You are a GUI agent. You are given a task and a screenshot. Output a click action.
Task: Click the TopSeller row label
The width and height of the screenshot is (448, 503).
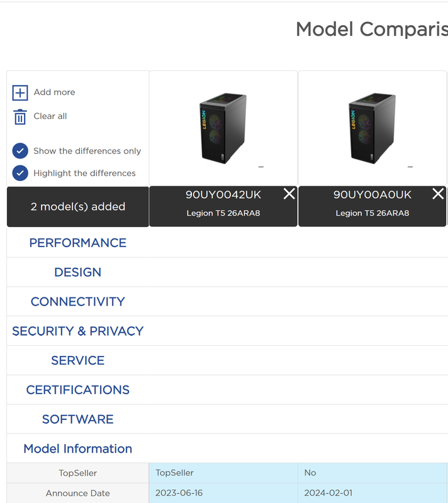(x=77, y=473)
